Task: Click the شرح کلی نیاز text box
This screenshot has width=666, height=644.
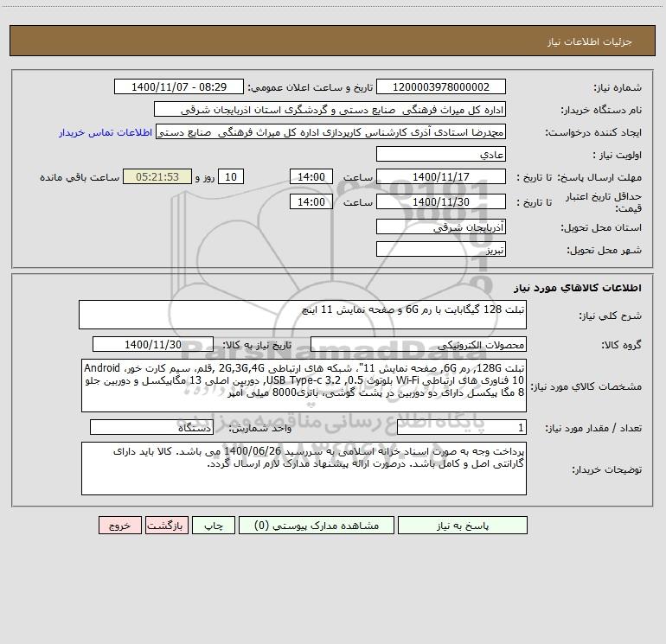Action: pos(303,315)
